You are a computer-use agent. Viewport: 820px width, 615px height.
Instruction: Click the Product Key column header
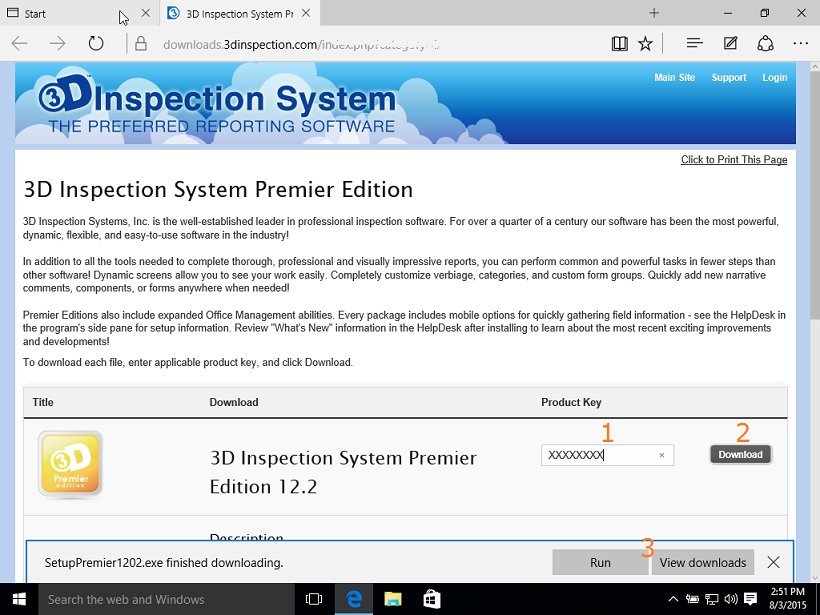(x=571, y=402)
